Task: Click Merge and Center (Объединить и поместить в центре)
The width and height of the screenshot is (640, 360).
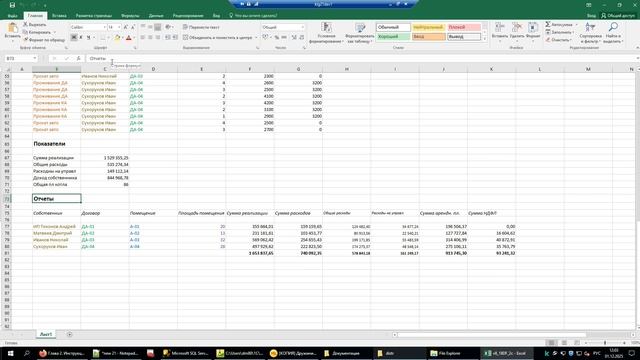Action: click(218, 38)
